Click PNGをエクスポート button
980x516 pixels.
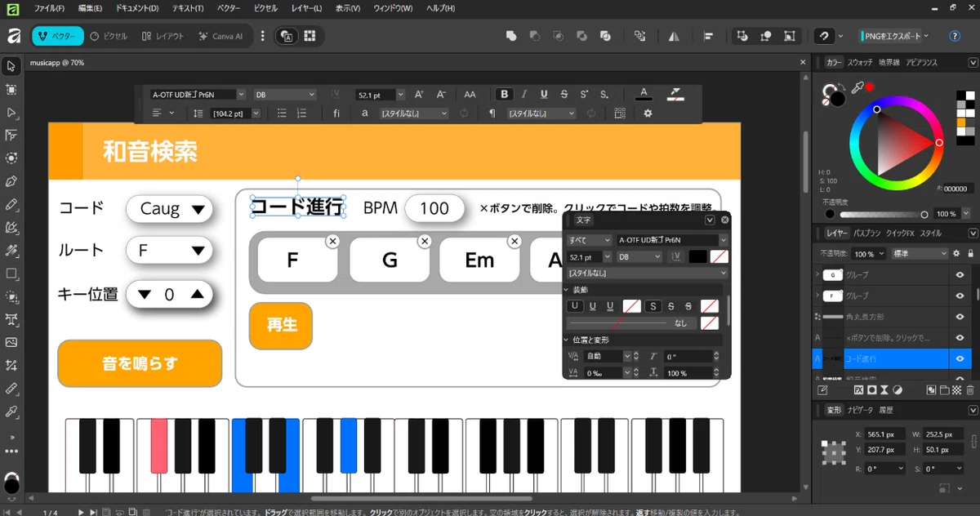pyautogui.click(x=893, y=36)
